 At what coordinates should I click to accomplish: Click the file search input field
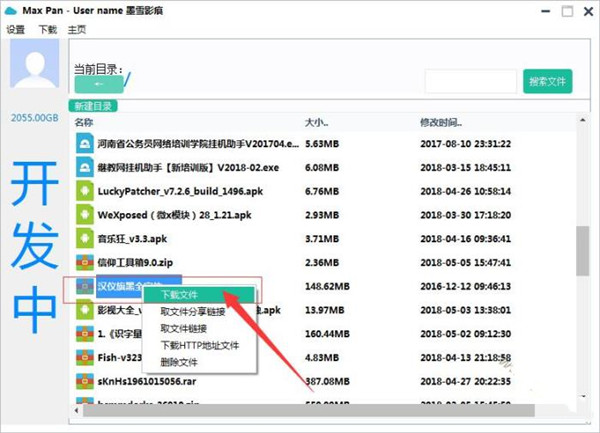click(x=471, y=81)
